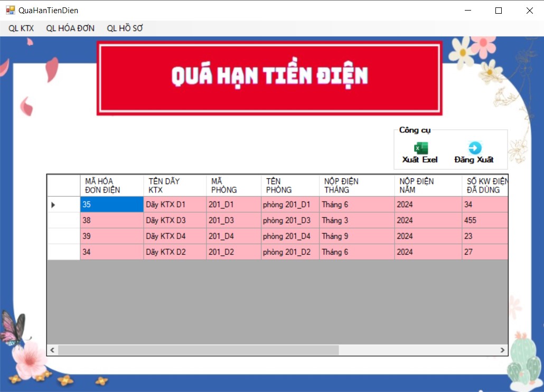Screen dimensions: 544x392
Task: Click the Excel export icon
Action: (421, 148)
